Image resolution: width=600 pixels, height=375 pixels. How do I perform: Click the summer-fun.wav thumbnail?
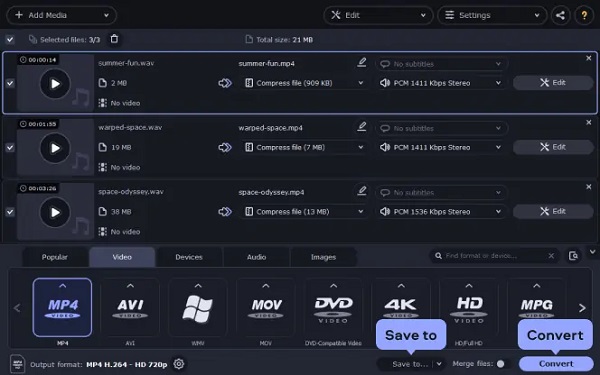pos(55,83)
